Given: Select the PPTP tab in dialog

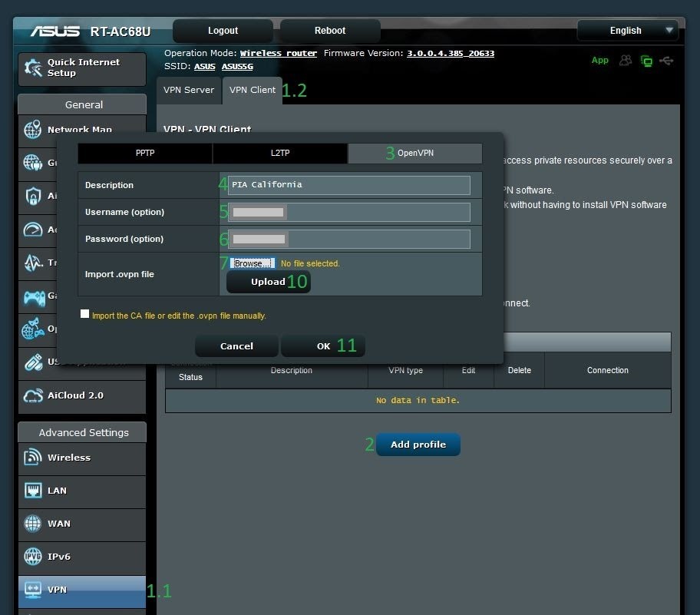Looking at the screenshot, I should click(145, 153).
